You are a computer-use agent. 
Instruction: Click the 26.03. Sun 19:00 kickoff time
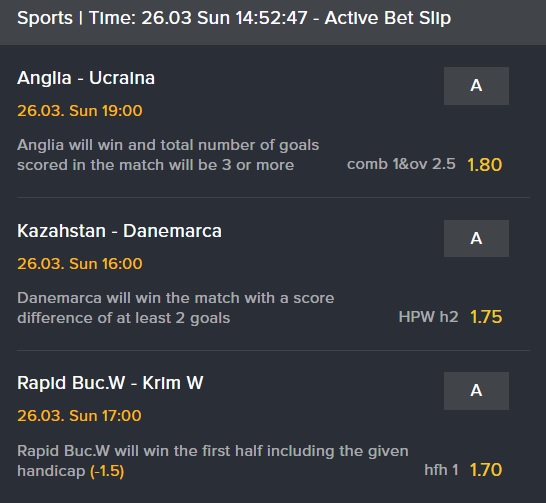80,111
